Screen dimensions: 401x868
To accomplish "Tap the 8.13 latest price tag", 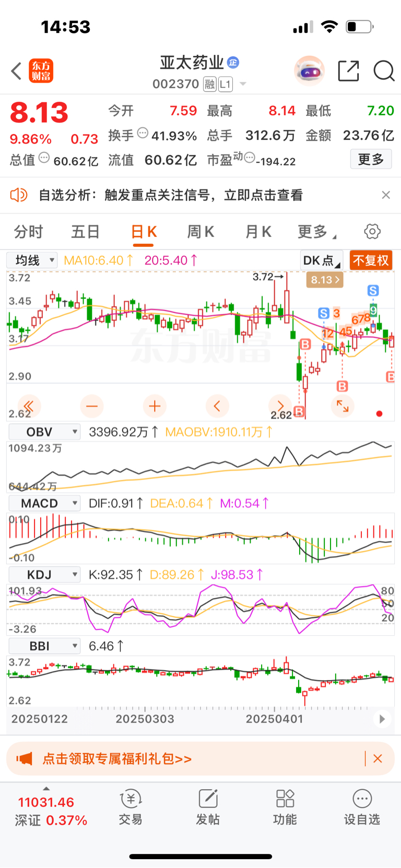I will (x=325, y=280).
